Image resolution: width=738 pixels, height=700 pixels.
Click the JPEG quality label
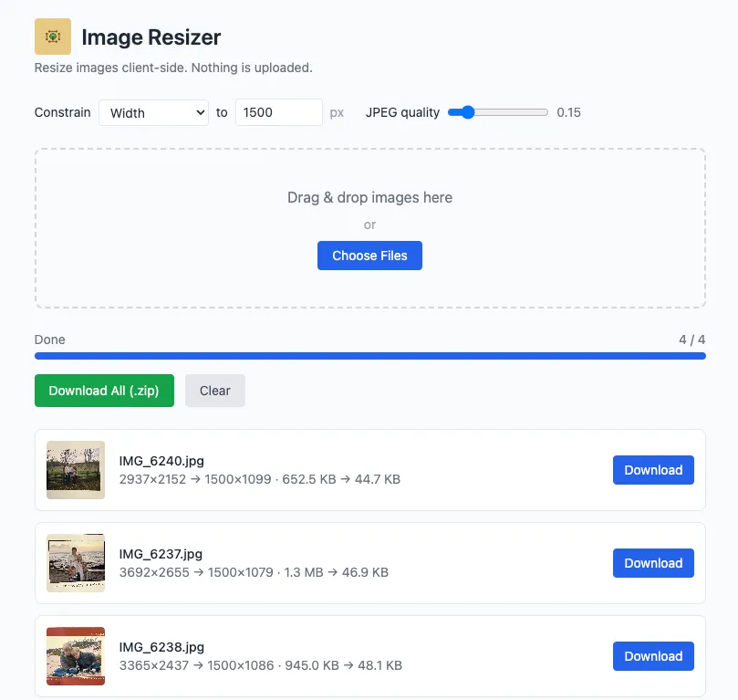[402, 112]
